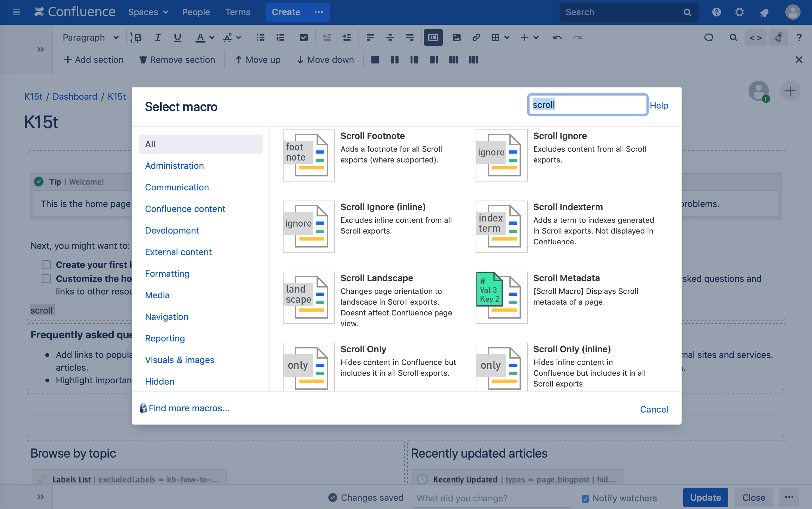Insert an image into the page
The image size is (812, 509).
point(457,37)
